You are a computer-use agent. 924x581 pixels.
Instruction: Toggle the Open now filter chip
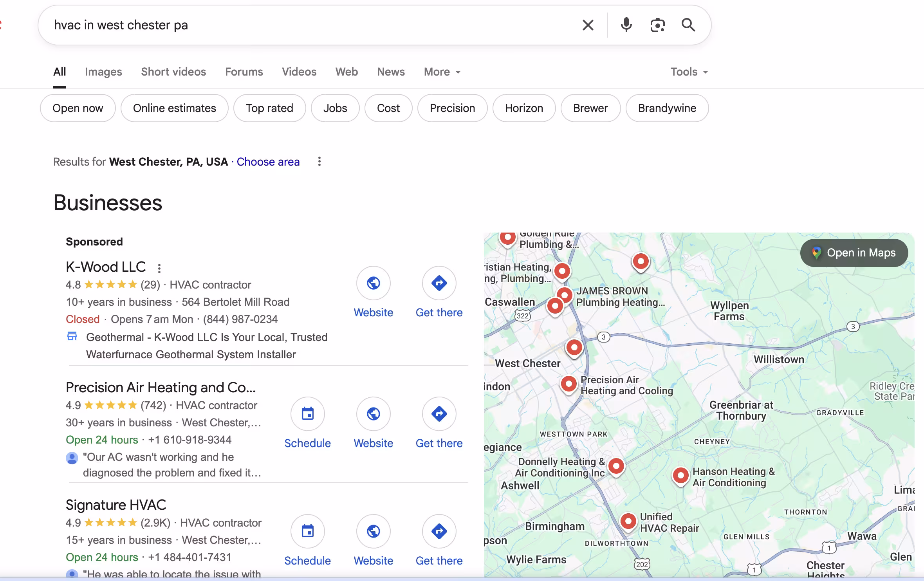tap(78, 108)
